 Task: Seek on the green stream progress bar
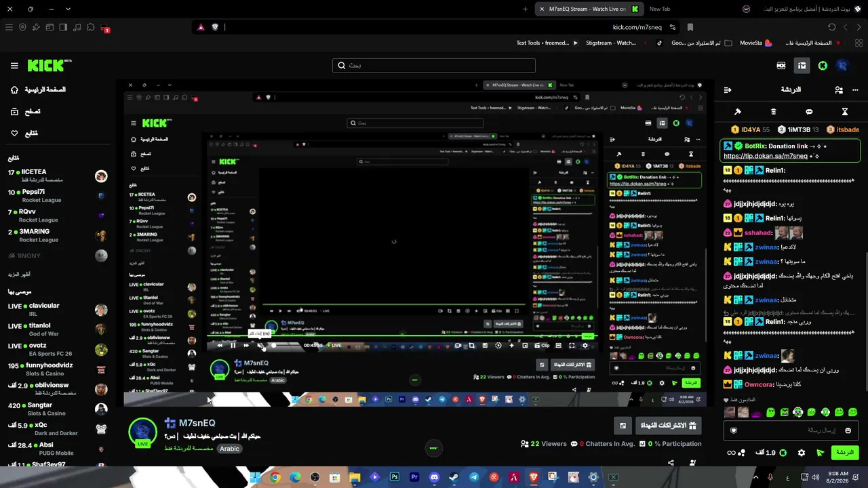[x=401, y=335]
